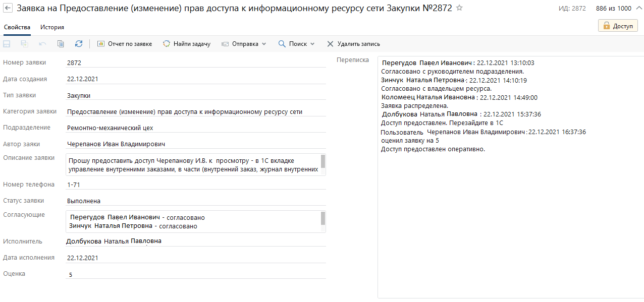Click 'Согласовано с владельцем ресурса.' line
This screenshot has height=302, width=644.
click(437, 89)
